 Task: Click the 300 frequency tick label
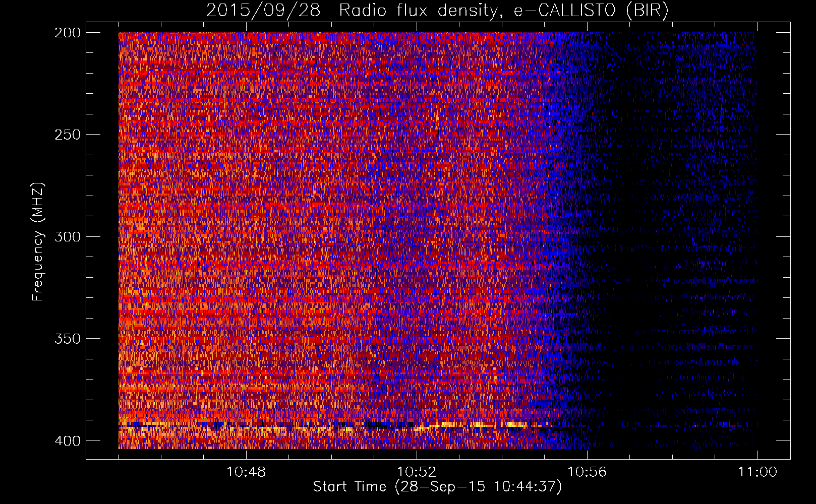67,237
